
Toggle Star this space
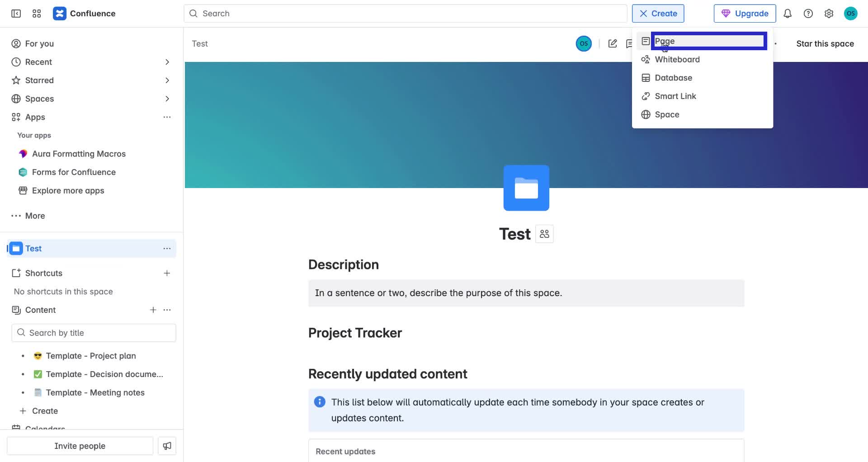coord(825,43)
